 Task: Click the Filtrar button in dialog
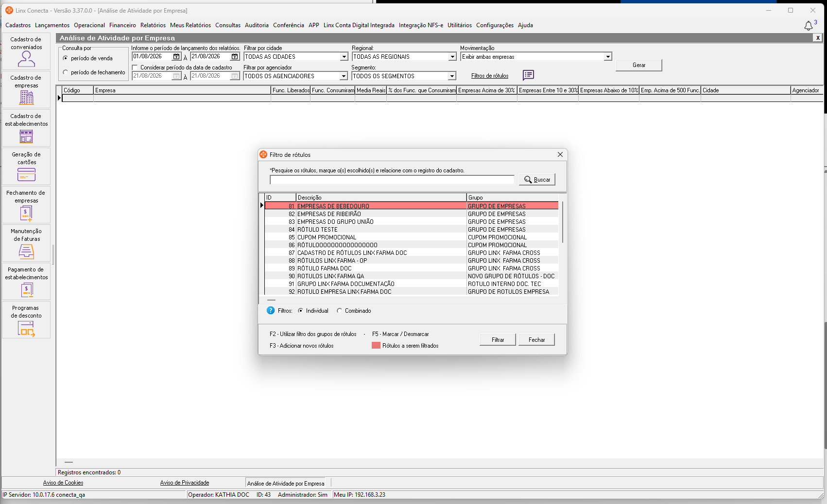pyautogui.click(x=498, y=340)
